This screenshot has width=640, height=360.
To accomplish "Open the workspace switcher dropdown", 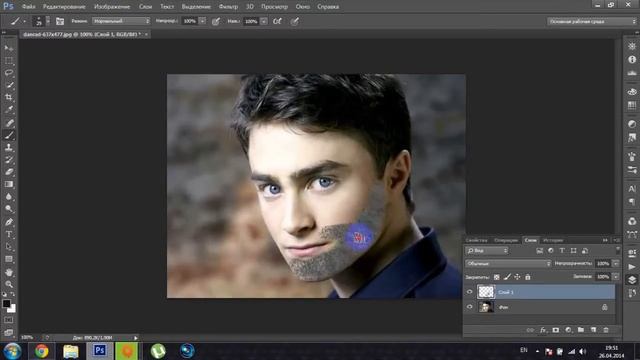I will pyautogui.click(x=591, y=21).
